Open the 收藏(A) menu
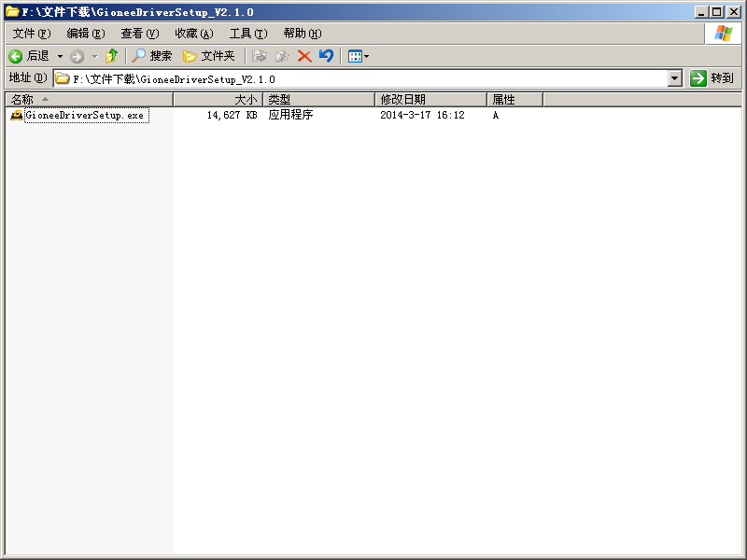747x560 pixels. tap(194, 34)
